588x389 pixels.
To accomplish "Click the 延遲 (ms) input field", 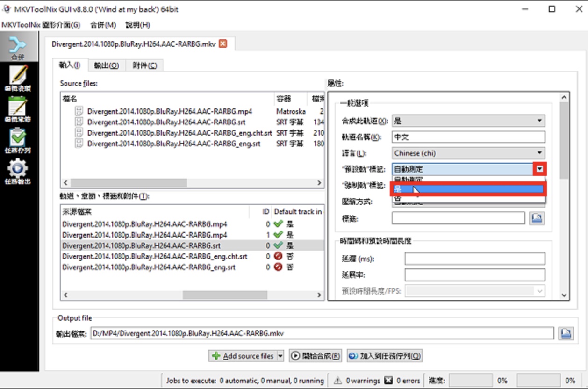I will (x=475, y=259).
